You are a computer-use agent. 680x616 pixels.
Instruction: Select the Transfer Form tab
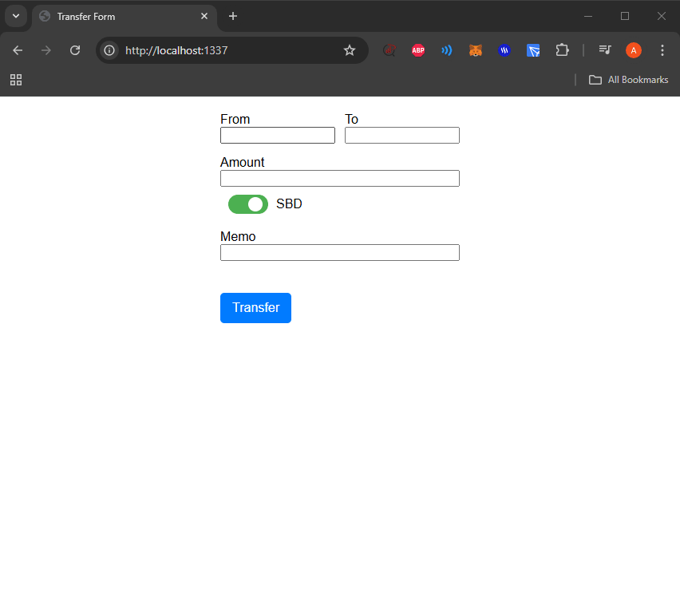coord(124,17)
